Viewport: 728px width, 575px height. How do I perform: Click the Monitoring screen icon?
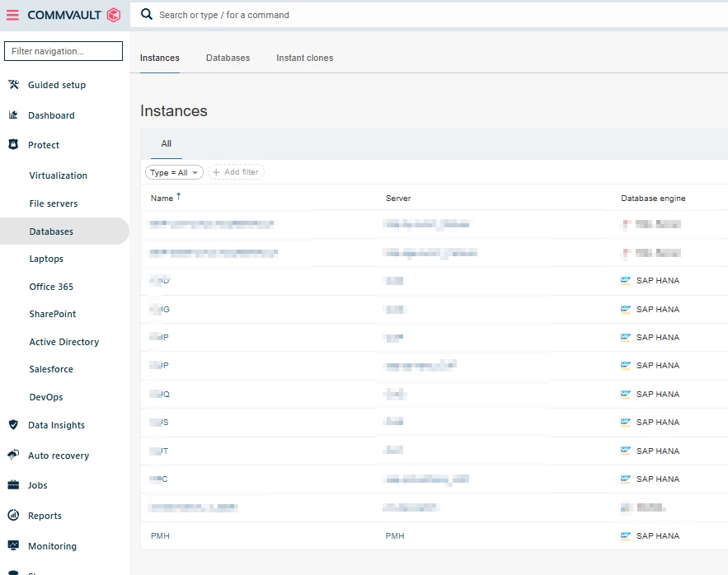pos(13,545)
